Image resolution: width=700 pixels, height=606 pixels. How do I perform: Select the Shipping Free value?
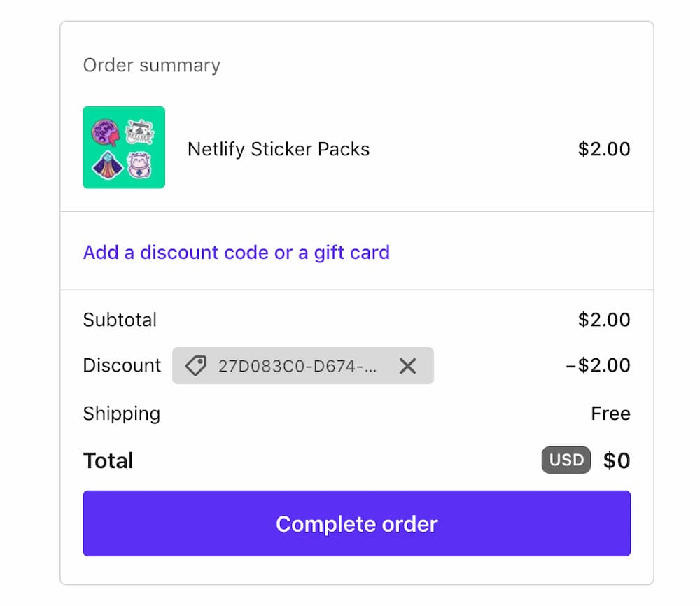[611, 414]
